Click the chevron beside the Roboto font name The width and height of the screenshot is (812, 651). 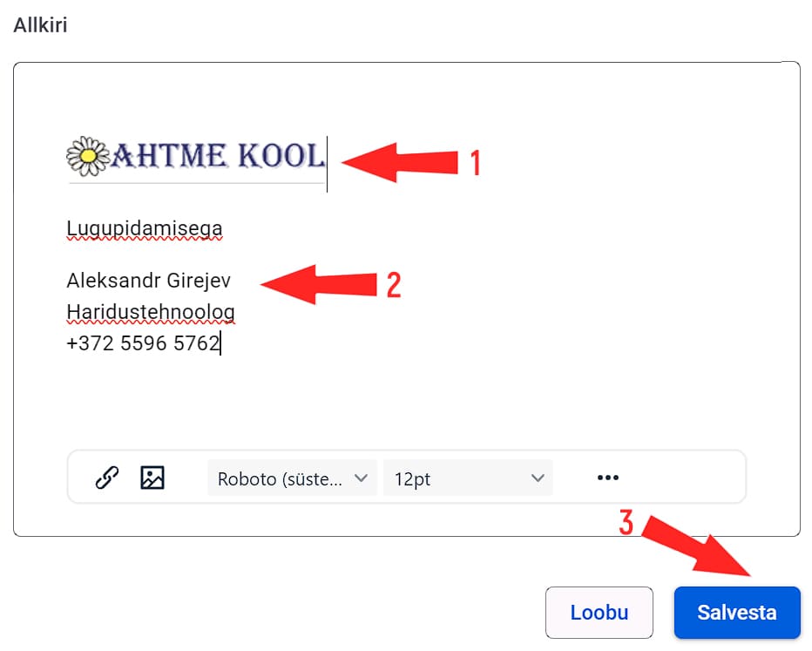361,478
